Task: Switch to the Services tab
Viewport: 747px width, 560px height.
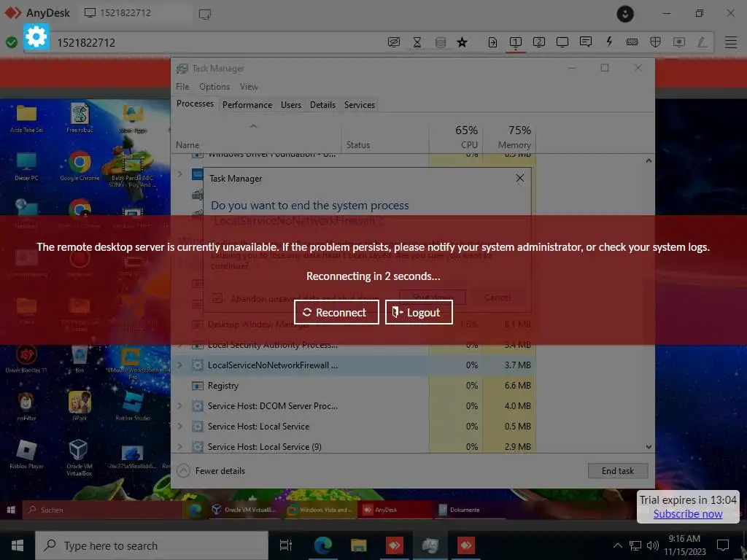Action: point(360,105)
